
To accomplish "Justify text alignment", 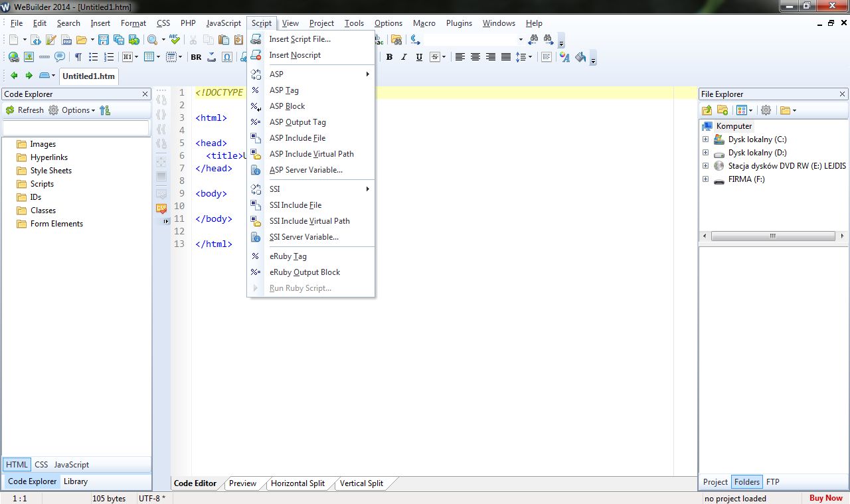I will point(505,57).
